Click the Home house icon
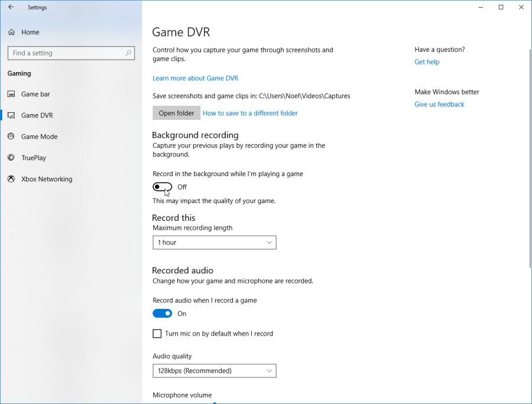 pos(12,32)
